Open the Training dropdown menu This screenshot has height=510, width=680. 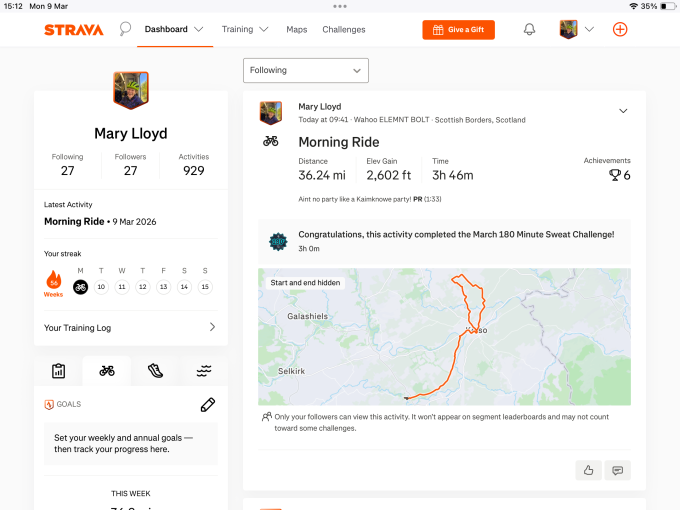(x=244, y=30)
